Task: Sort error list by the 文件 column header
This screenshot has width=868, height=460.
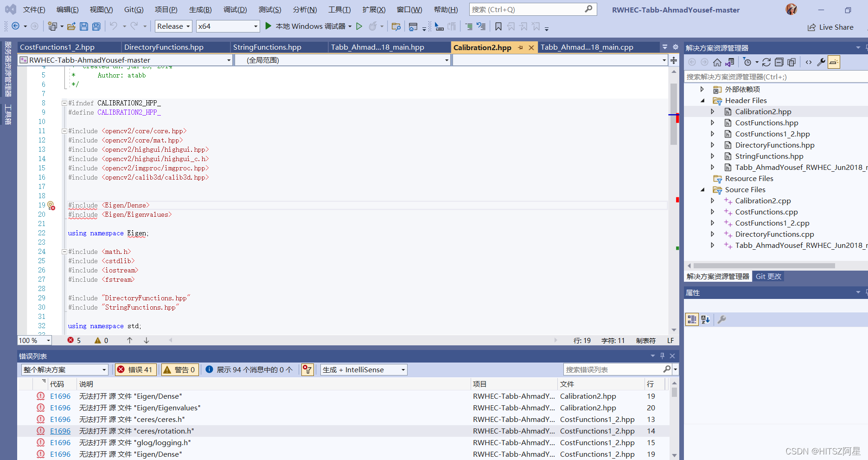Action: tap(601, 384)
